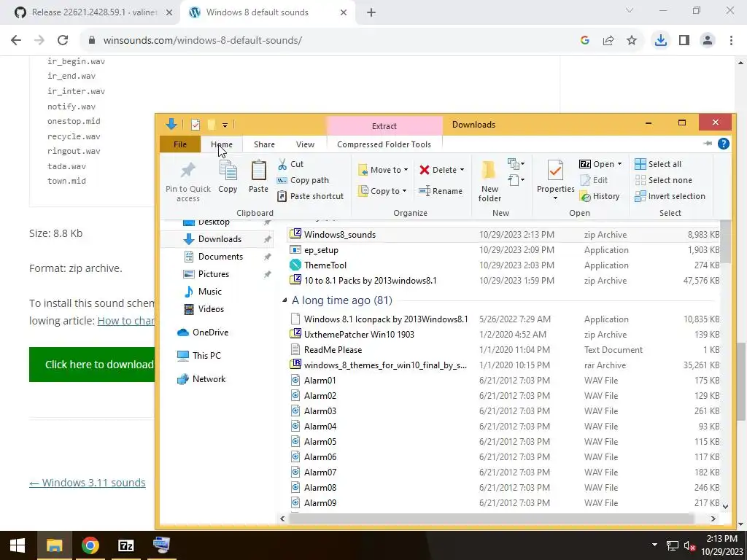Click Copy path in Clipboard group
This screenshot has width=747, height=560.
(303, 181)
